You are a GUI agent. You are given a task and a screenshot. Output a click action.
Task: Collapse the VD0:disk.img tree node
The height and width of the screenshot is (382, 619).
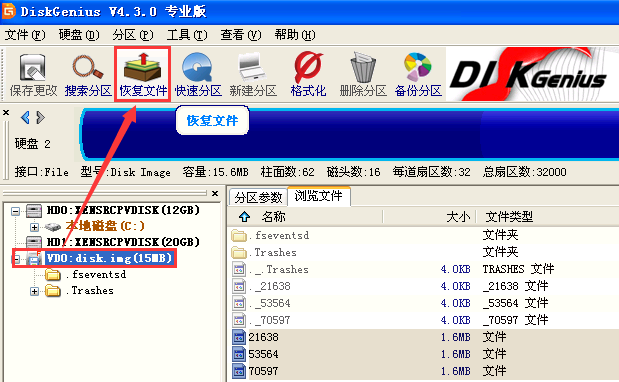[16, 259]
